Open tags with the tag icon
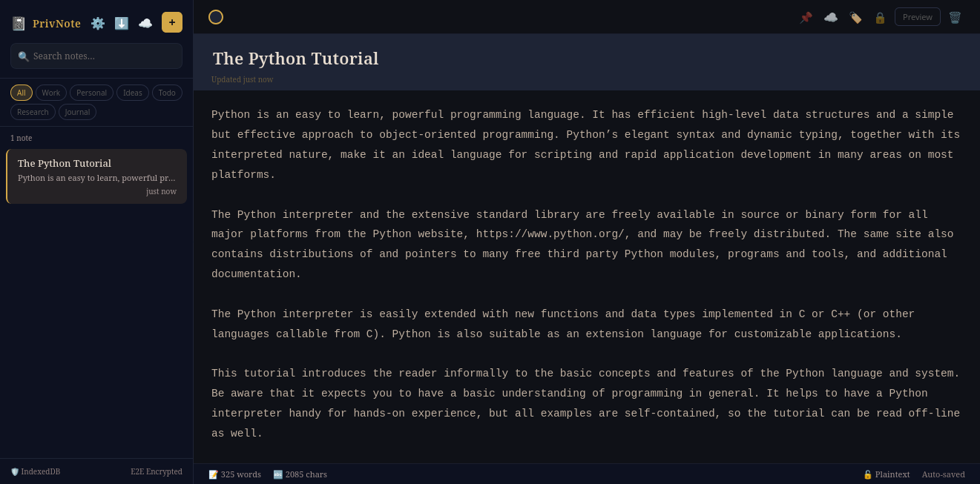Image resolution: width=980 pixels, height=484 pixels. [855, 17]
